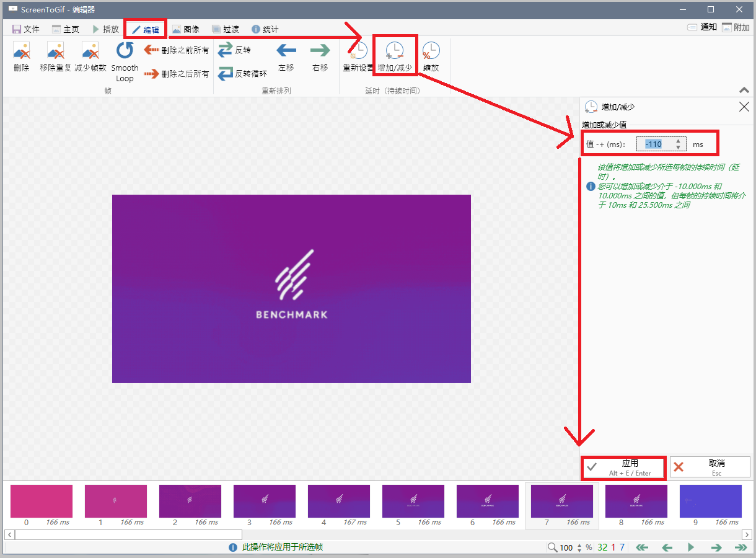Open the zoom percentage stepper

pyautogui.click(x=580, y=547)
